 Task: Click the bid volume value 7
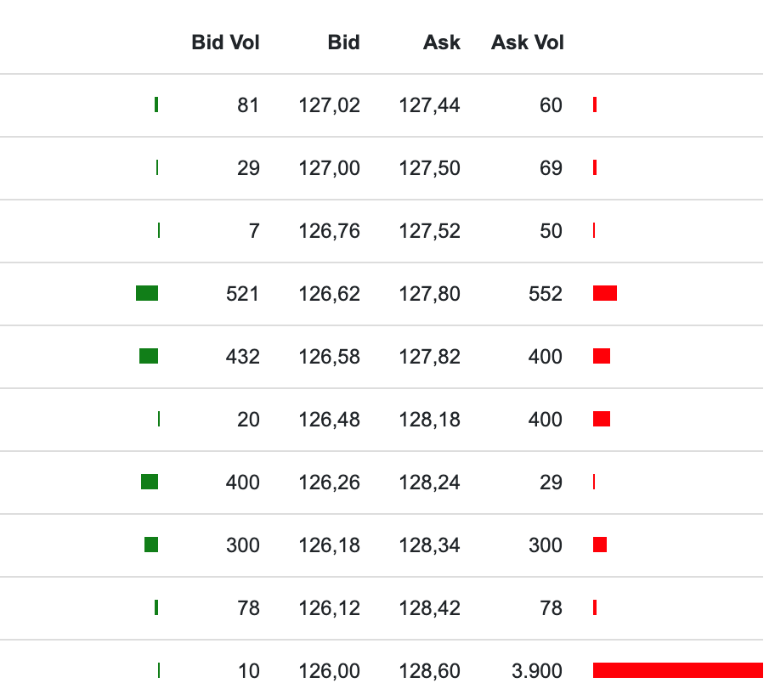tap(254, 231)
